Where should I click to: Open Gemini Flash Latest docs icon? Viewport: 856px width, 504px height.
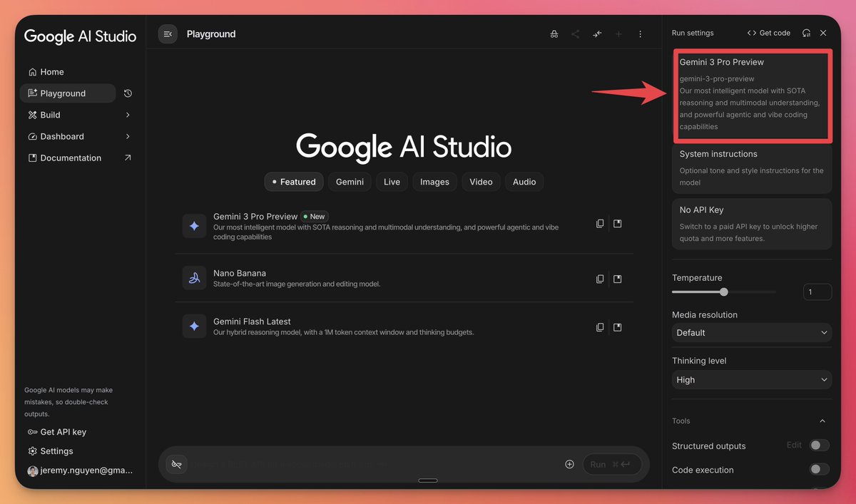pyautogui.click(x=618, y=327)
